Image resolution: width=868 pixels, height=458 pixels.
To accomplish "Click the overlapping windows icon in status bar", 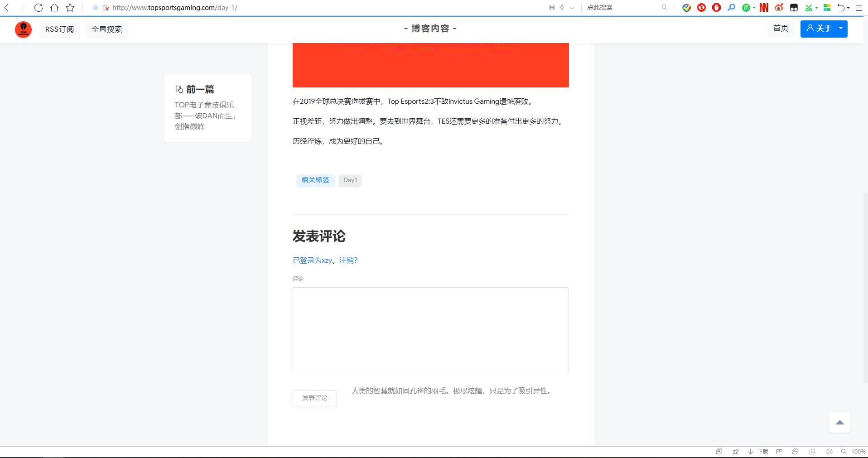I will click(x=812, y=452).
